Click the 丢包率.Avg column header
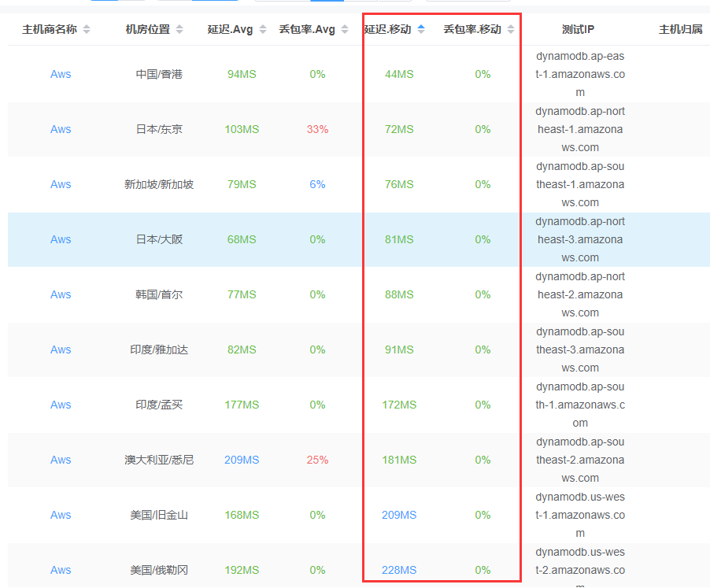 (x=307, y=29)
